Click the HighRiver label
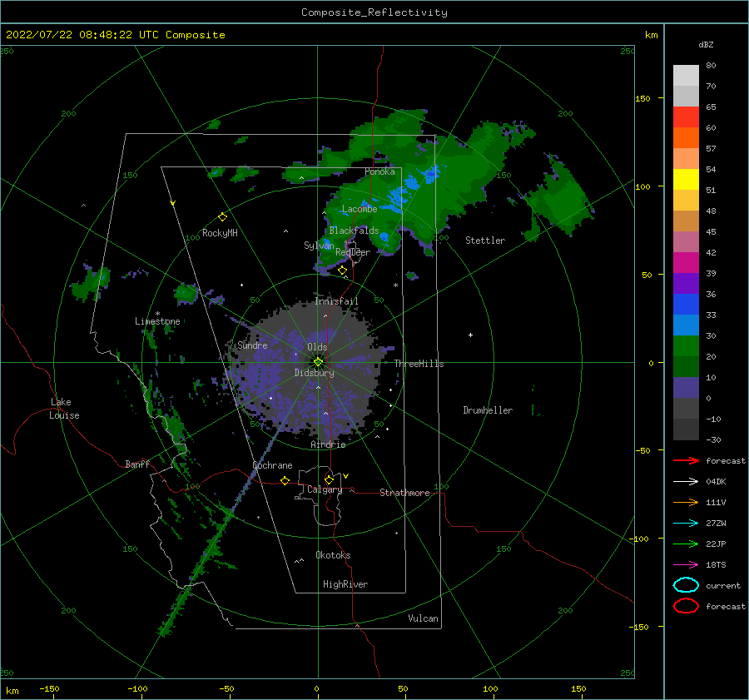Image resolution: width=749 pixels, height=700 pixels. click(x=345, y=584)
